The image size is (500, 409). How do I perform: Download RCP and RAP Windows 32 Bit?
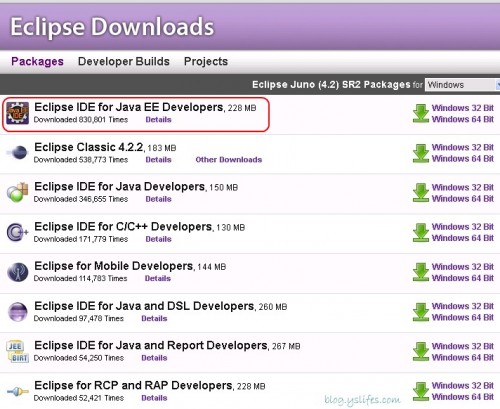[x=463, y=385]
